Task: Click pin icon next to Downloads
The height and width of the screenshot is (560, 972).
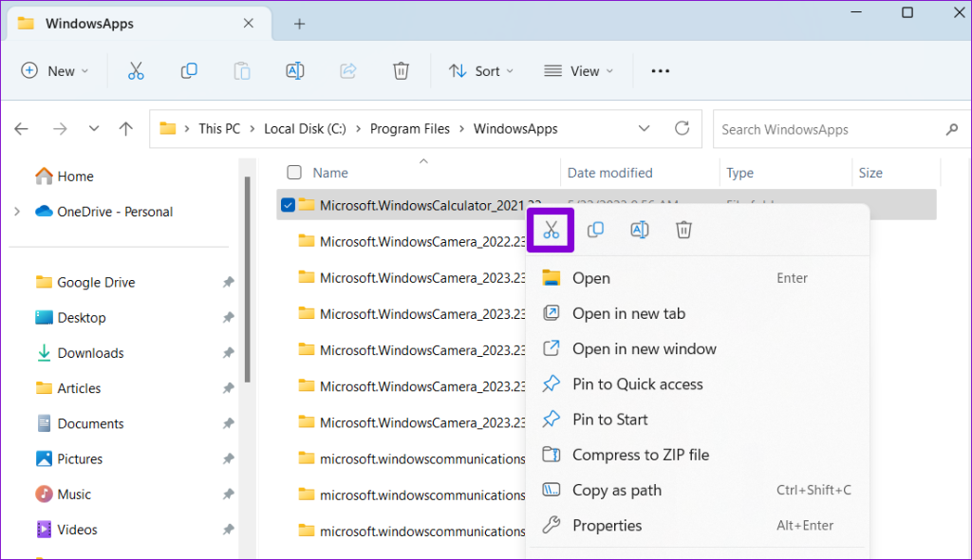Action: [x=228, y=353]
